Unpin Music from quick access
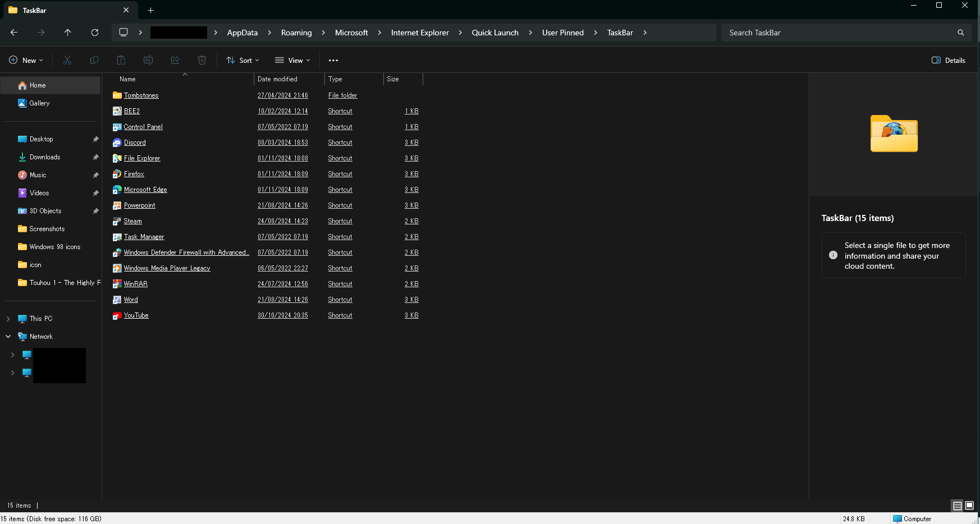The height and width of the screenshot is (524, 980). pyautogui.click(x=95, y=175)
